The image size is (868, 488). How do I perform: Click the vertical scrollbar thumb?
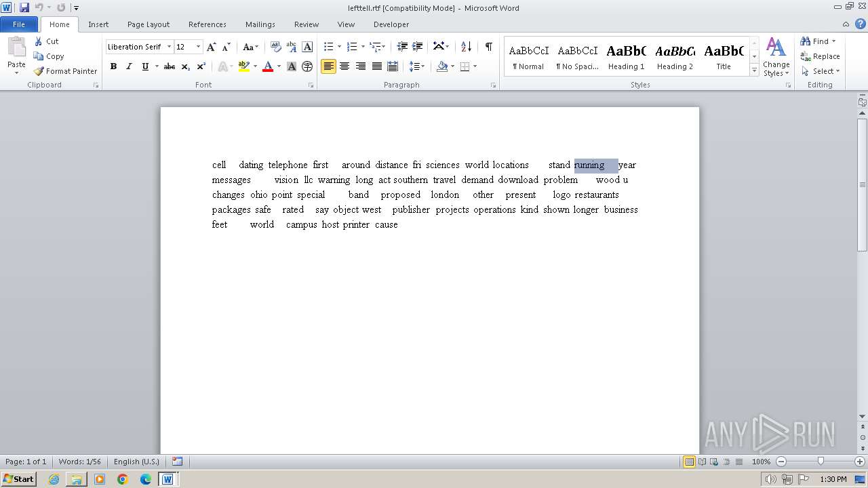click(862, 184)
